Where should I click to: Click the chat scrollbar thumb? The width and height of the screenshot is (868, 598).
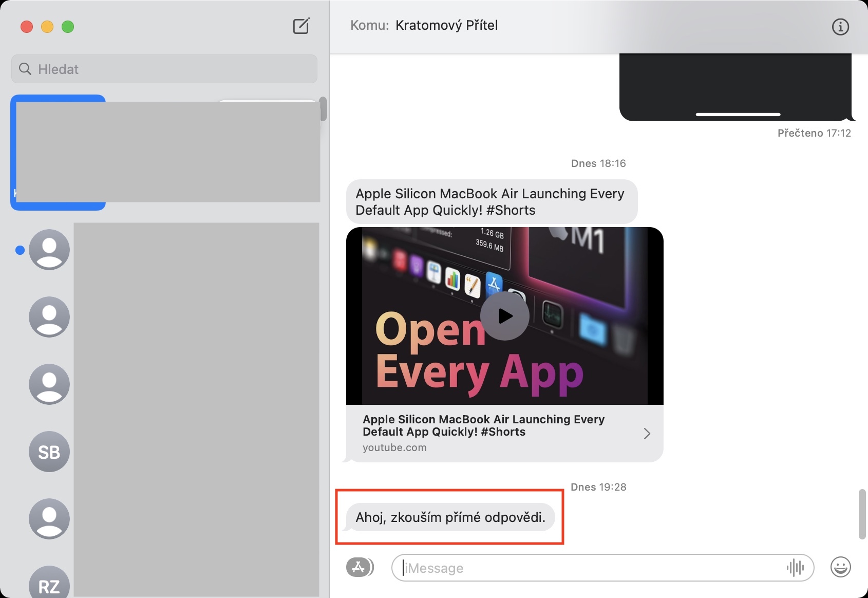tap(862, 514)
